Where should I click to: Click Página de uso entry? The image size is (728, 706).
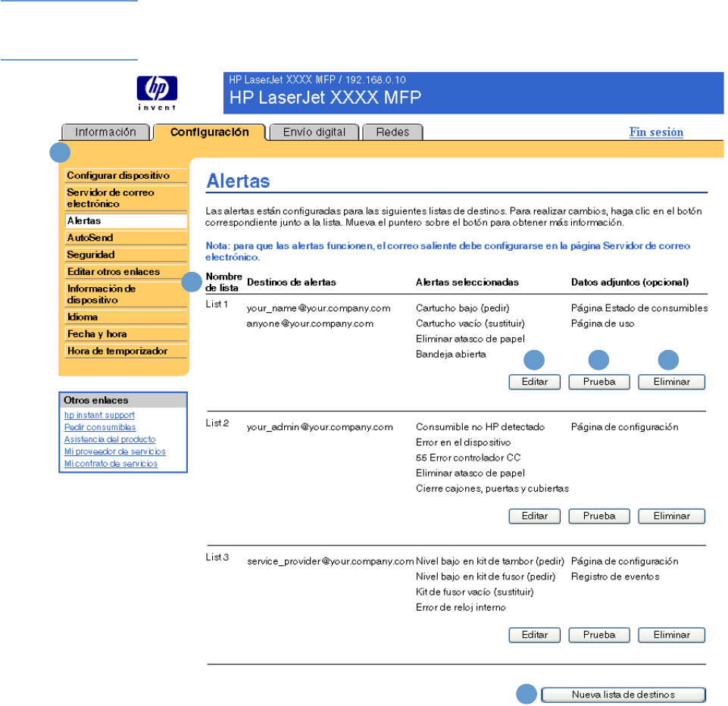coord(602,323)
